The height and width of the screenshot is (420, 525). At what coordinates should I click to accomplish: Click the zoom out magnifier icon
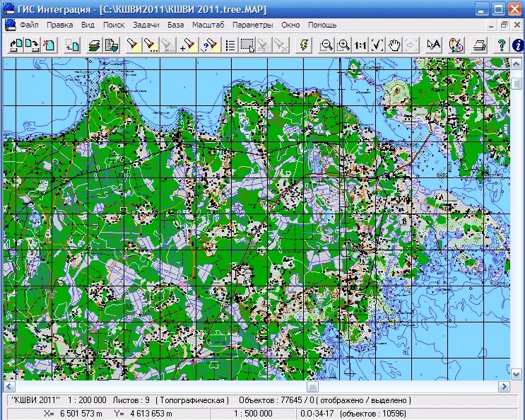[326, 45]
